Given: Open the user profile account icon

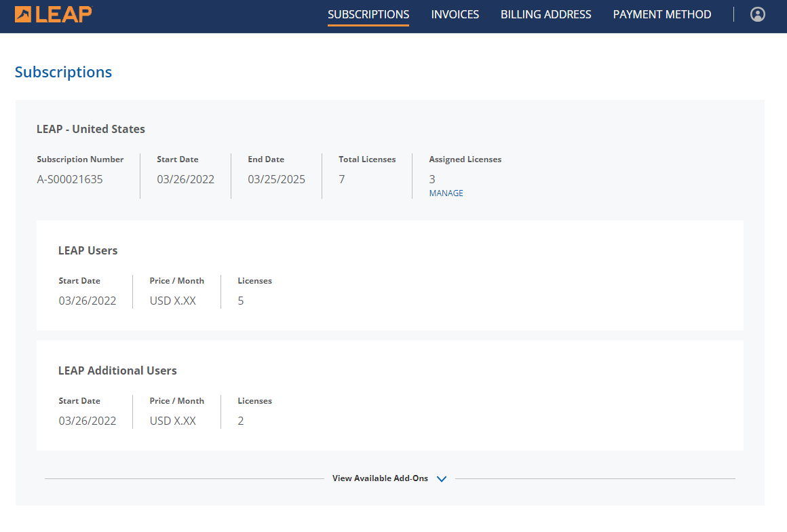Looking at the screenshot, I should (758, 14).
